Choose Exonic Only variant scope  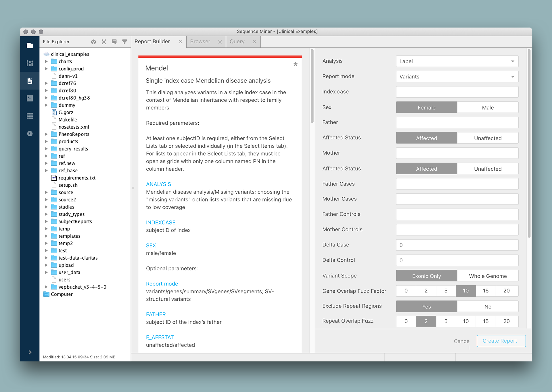pyautogui.click(x=426, y=276)
